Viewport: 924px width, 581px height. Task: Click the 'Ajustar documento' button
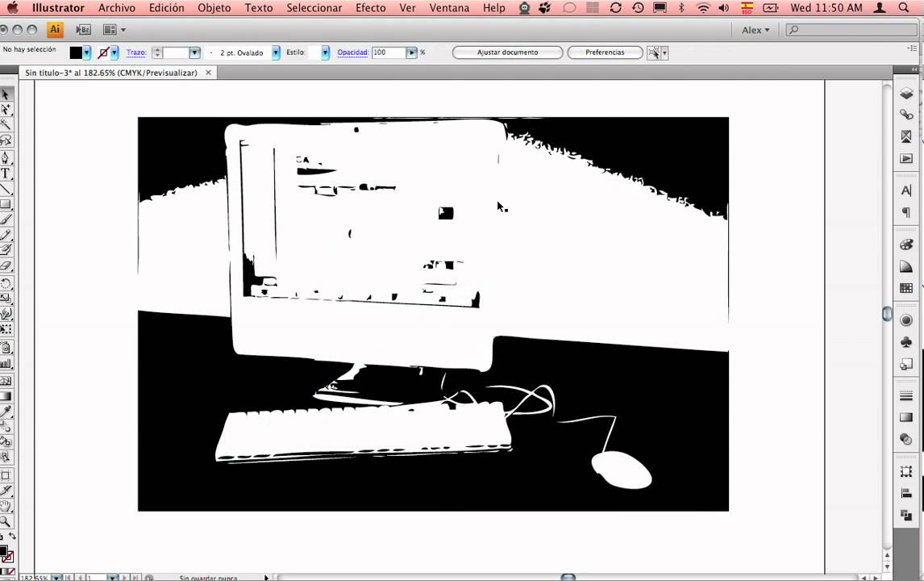[507, 52]
